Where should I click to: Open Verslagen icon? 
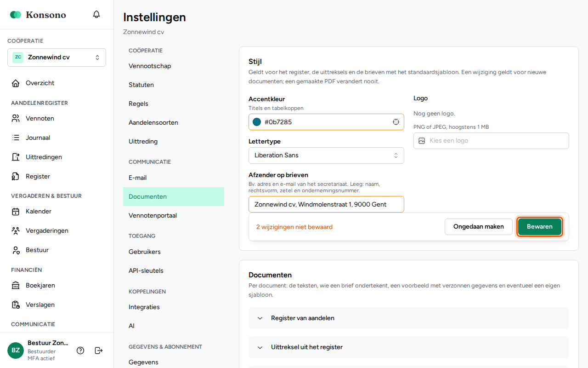[x=16, y=305]
